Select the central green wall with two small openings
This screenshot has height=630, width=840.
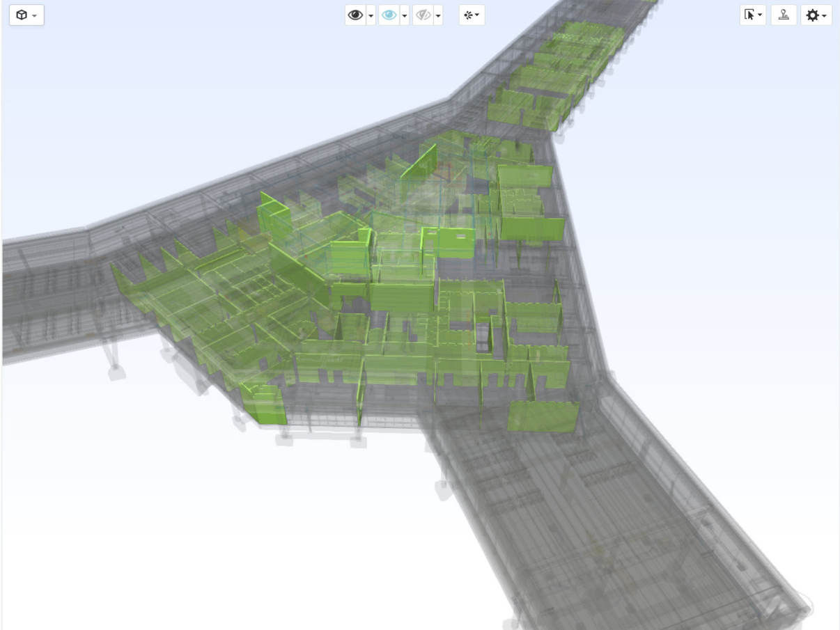click(457, 242)
